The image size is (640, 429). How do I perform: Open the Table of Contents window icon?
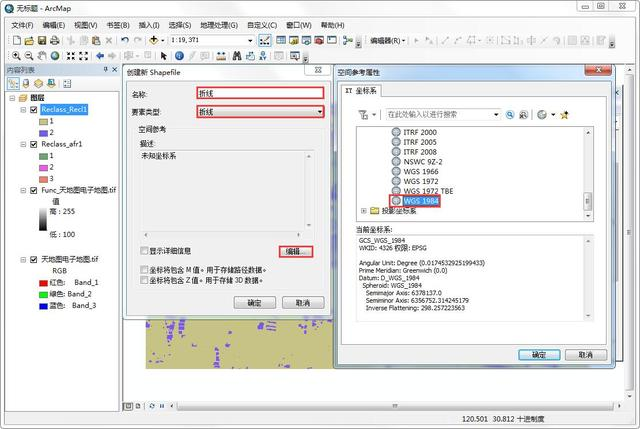click(x=280, y=40)
